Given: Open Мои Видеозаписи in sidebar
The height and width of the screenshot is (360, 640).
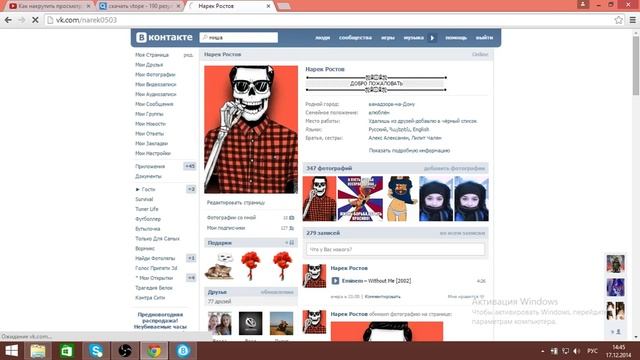Looking at the screenshot, I should (156, 84).
